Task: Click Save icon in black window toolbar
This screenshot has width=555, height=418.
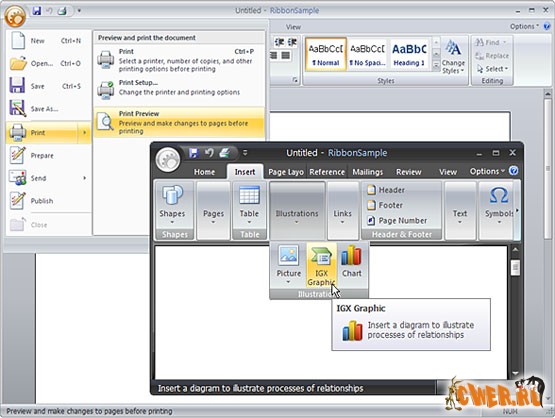Action: 193,153
